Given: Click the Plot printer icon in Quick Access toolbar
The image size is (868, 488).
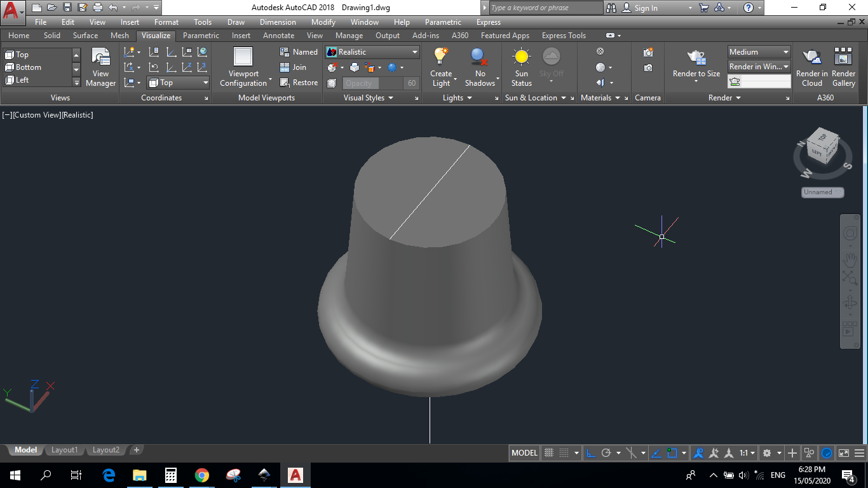Looking at the screenshot, I should click(x=97, y=8).
